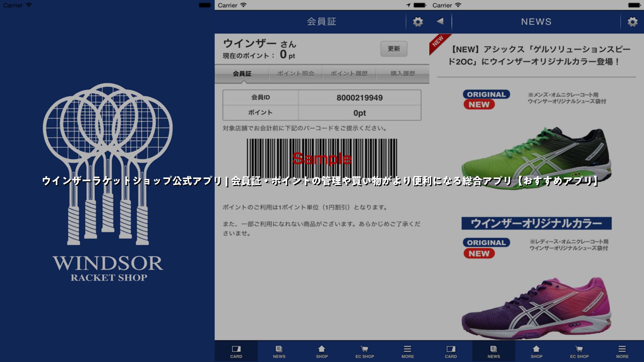
Task: Tap NEWS title in navigation bar
Action: [536, 22]
